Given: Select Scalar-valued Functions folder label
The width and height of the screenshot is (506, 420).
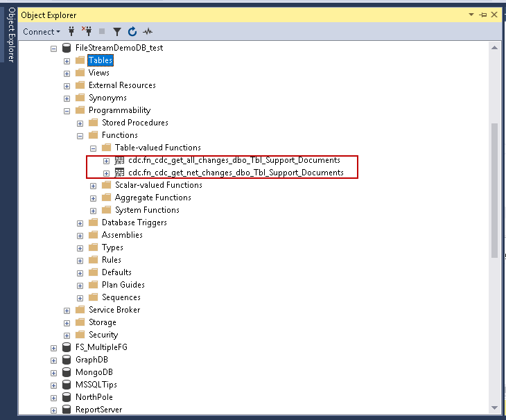Looking at the screenshot, I should [x=159, y=185].
